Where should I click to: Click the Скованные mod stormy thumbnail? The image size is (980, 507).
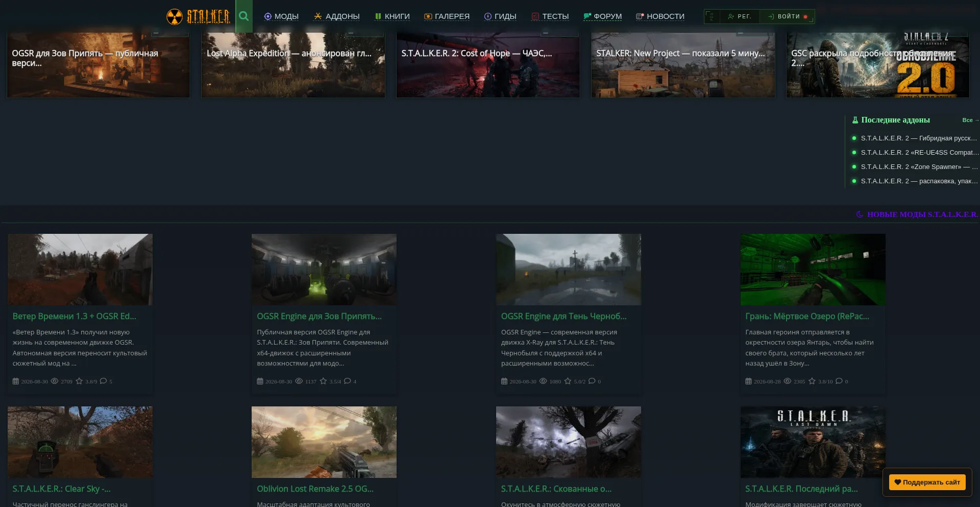coord(569,442)
